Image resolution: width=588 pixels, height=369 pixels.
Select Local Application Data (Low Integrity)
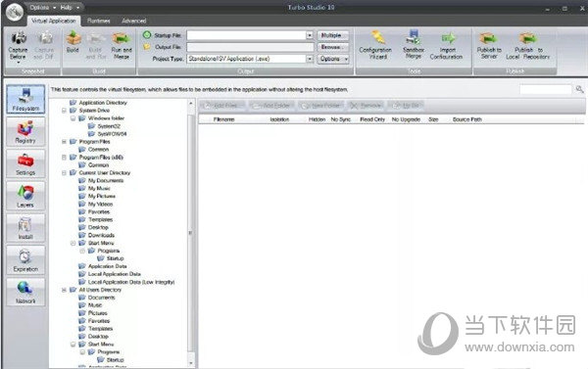tap(126, 282)
